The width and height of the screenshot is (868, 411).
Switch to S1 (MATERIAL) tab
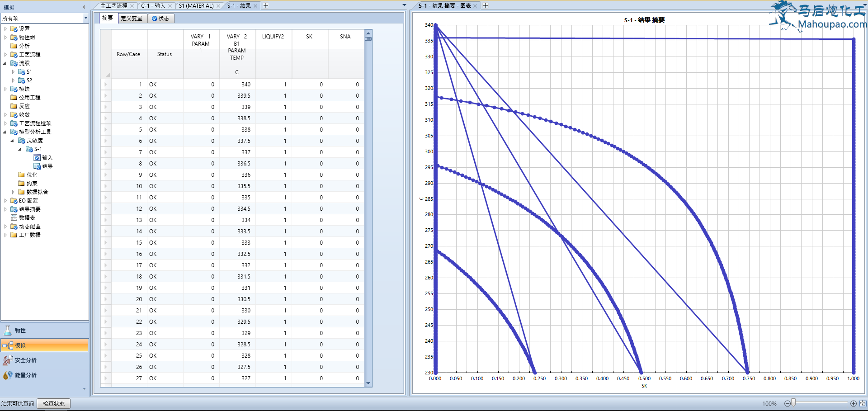pyautogui.click(x=196, y=5)
